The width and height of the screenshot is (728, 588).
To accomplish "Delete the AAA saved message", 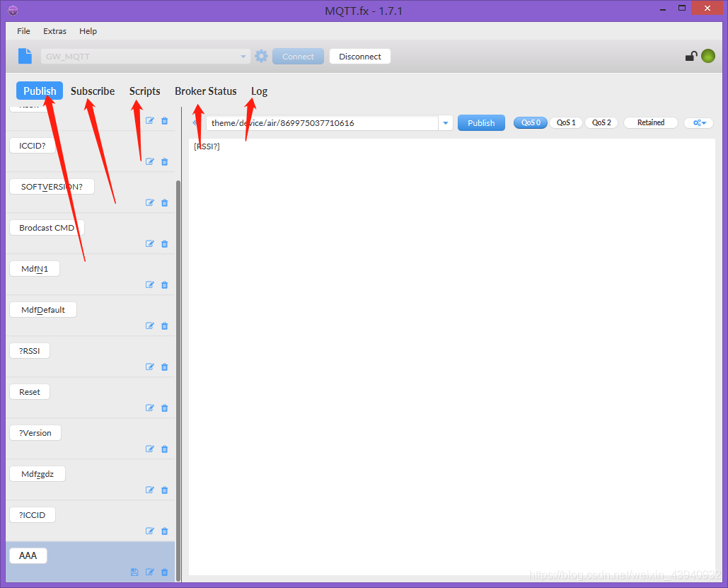I will [164, 572].
